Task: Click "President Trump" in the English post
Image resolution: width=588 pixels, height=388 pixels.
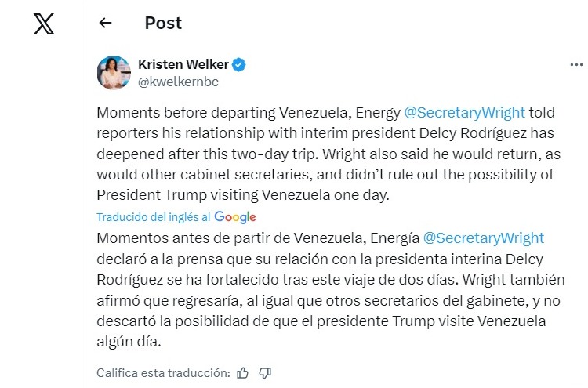Action: point(145,193)
